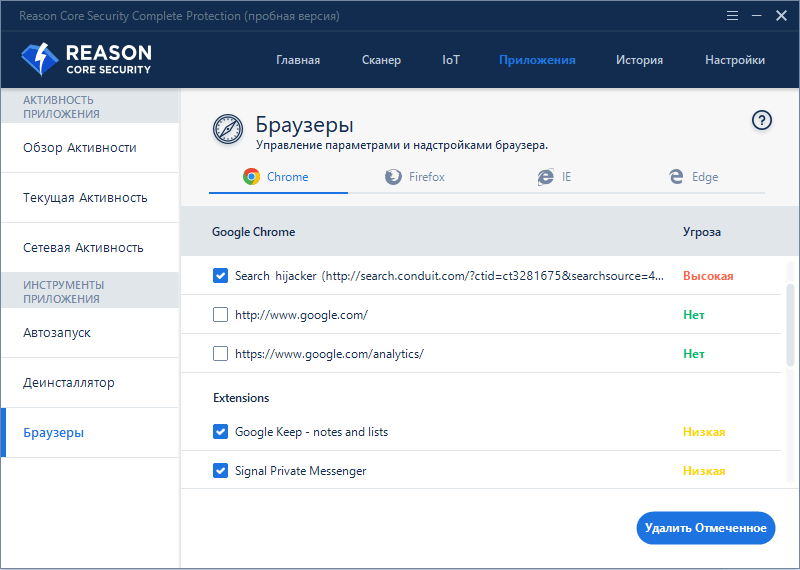Click the https://www.google.com/analytics/ entry text
The image size is (800, 570).
(x=330, y=354)
